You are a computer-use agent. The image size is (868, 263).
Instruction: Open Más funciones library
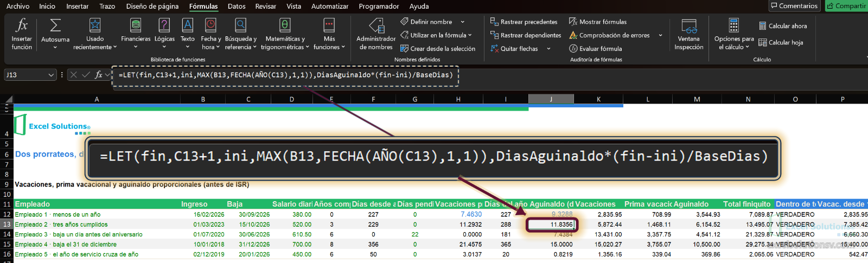[x=329, y=34]
